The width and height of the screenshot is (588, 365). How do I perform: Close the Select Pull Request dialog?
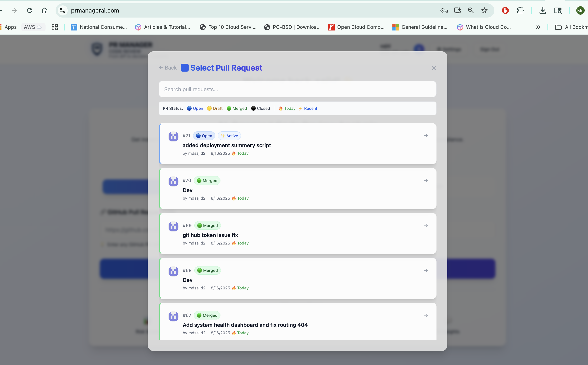click(434, 68)
